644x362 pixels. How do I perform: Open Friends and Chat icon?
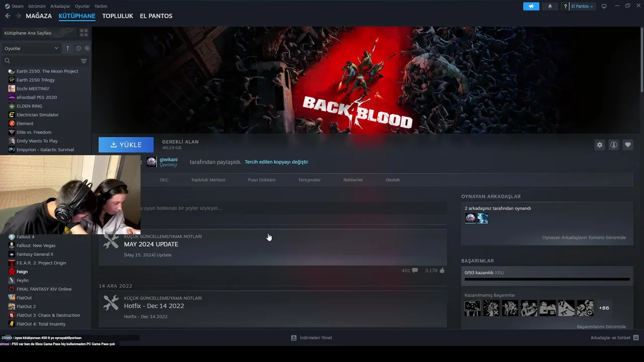[x=636, y=338]
